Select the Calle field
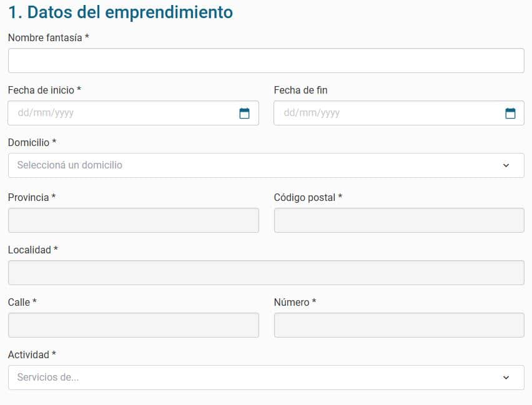The width and height of the screenshot is (532, 405). pos(134,325)
